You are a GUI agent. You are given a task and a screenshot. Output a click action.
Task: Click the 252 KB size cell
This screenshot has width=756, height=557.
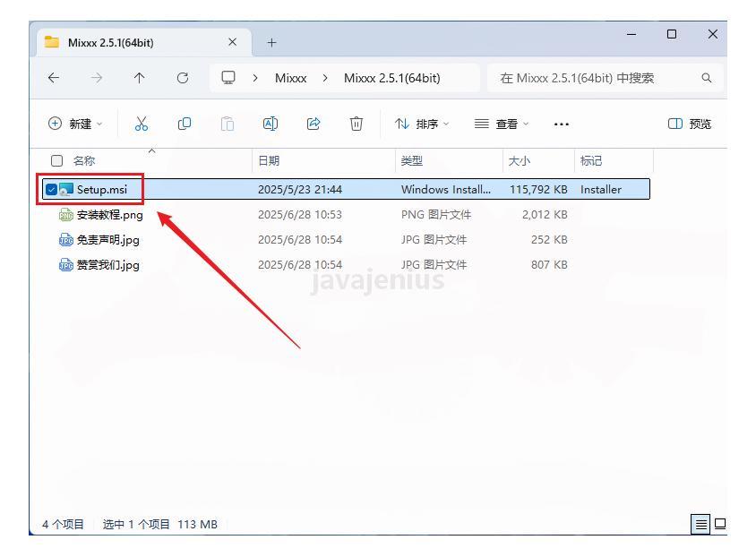(549, 239)
